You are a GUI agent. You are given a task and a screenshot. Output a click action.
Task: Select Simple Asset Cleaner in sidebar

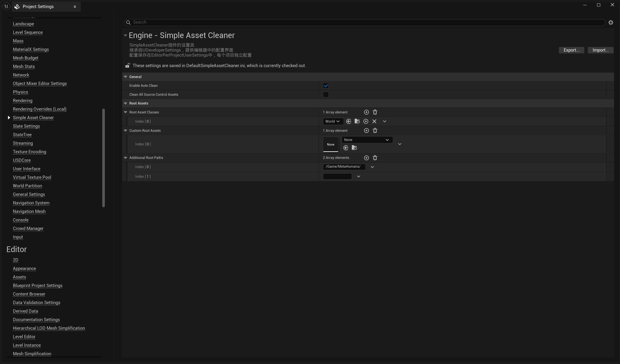point(33,118)
